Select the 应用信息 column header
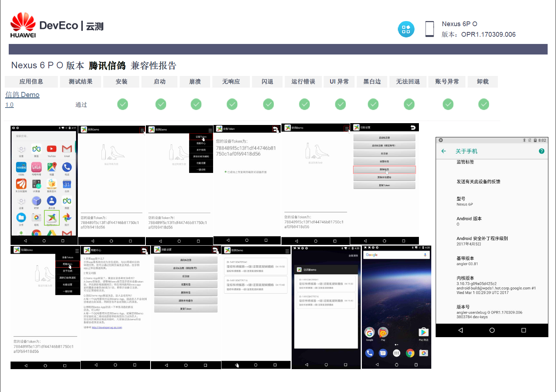The width and height of the screenshot is (556, 392). (x=31, y=82)
